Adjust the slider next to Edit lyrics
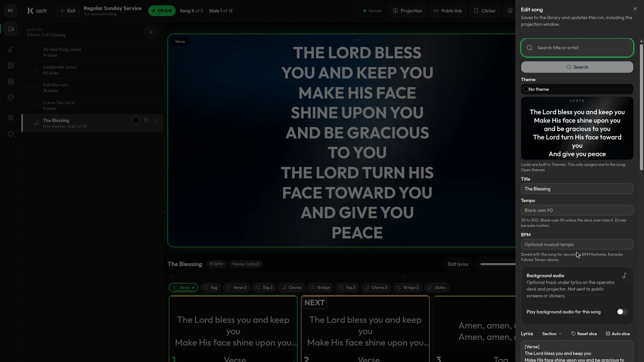 click(497, 264)
